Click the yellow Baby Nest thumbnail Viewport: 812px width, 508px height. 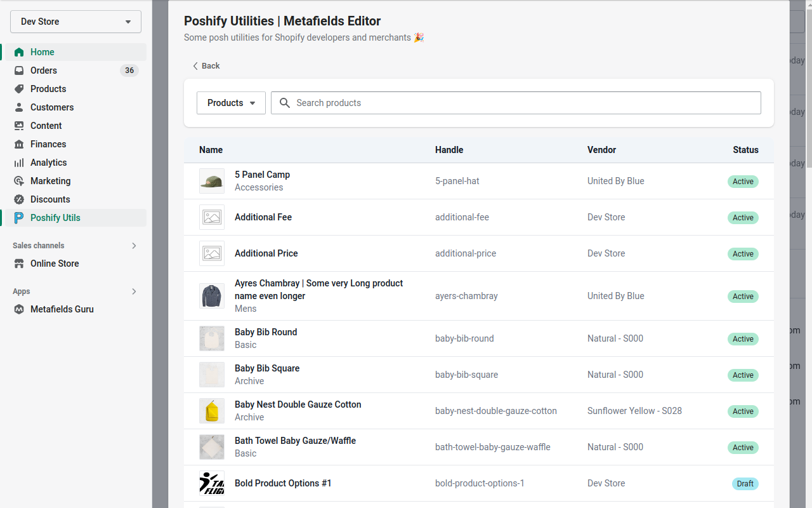click(x=212, y=411)
